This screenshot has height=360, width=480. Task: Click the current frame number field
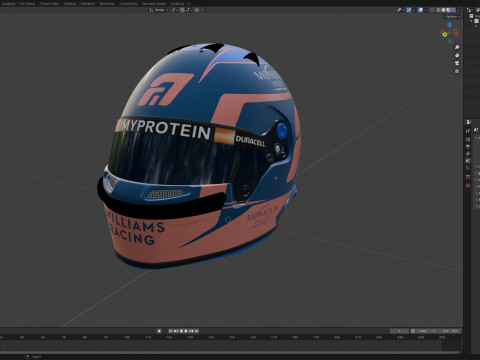(399, 331)
